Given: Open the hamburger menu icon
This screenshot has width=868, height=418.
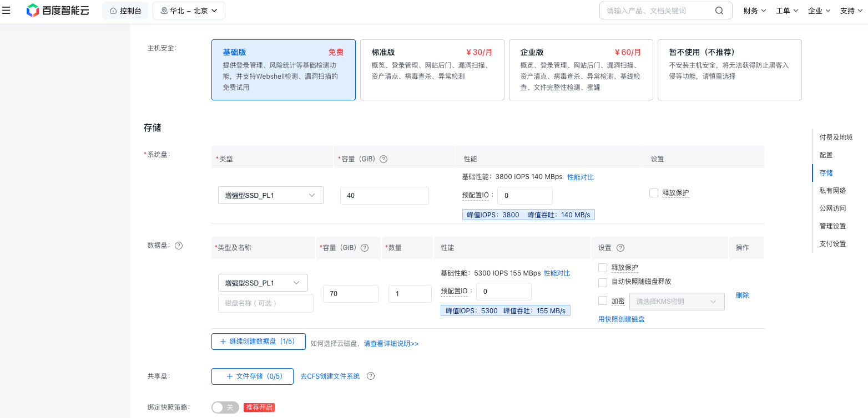Looking at the screenshot, I should coord(7,11).
